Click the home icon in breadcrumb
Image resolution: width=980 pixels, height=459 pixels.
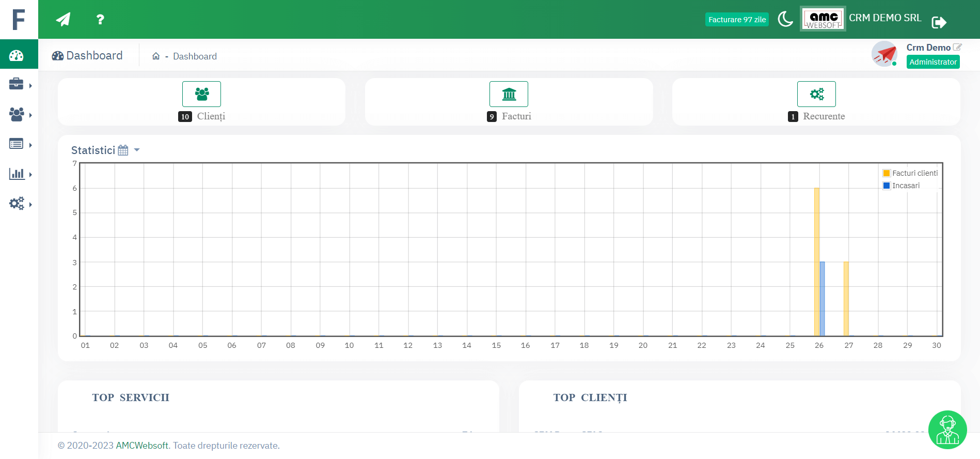pyautogui.click(x=156, y=56)
